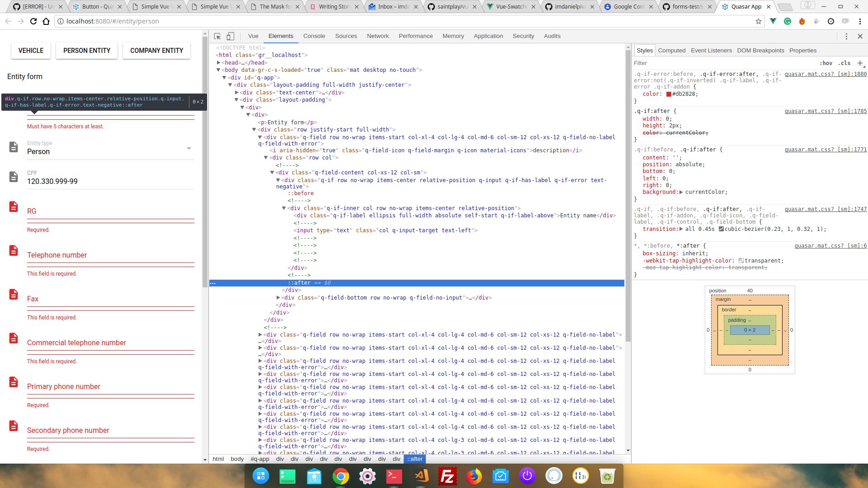The width and height of the screenshot is (868, 488).
Task: Switch to the Computed styles tab
Action: coord(672,50)
